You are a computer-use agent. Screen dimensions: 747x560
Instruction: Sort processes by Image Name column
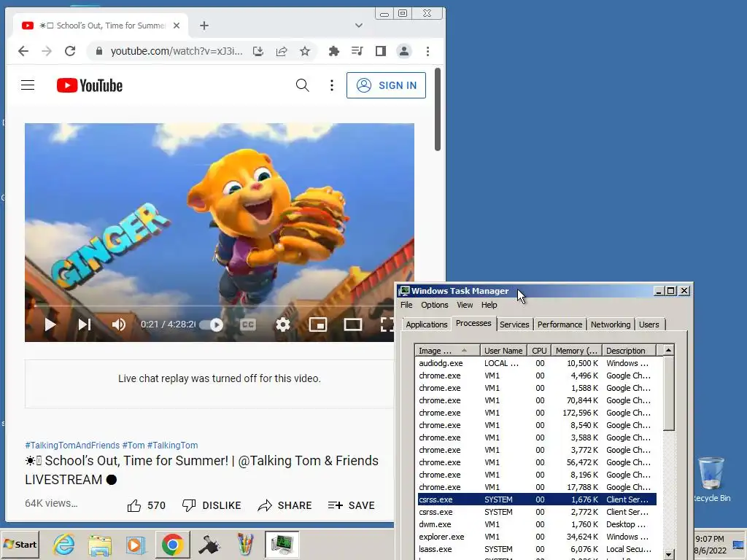pyautogui.click(x=447, y=351)
